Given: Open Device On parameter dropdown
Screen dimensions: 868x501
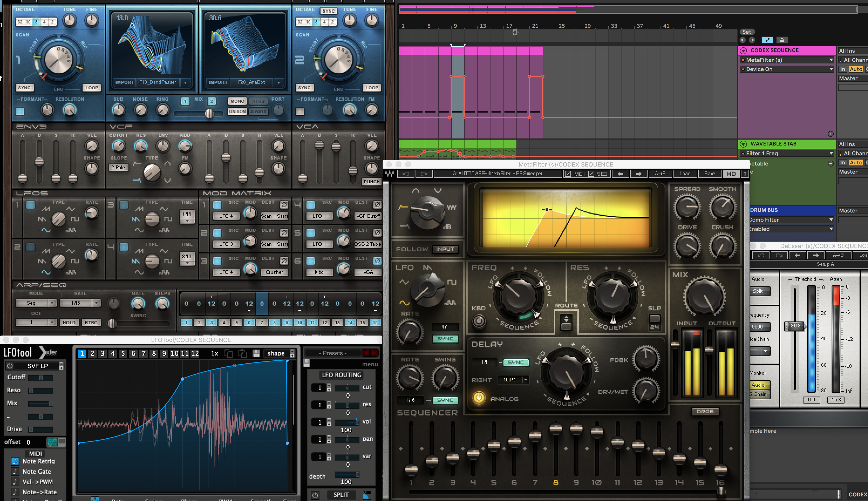Looking at the screenshot, I should point(788,69).
